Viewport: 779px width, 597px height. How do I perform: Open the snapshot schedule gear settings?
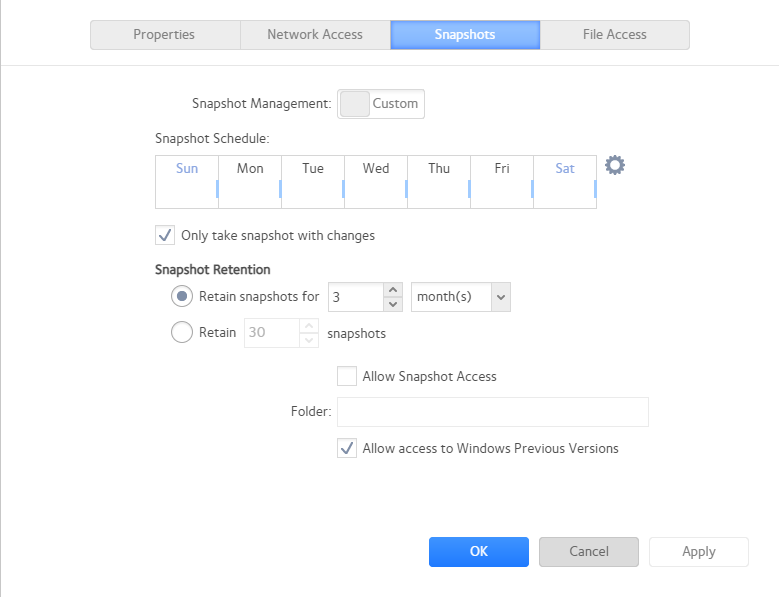[x=615, y=166]
